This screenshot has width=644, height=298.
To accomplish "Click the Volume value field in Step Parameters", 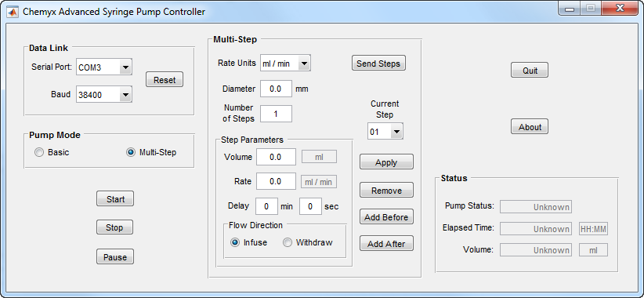I will (x=276, y=157).
